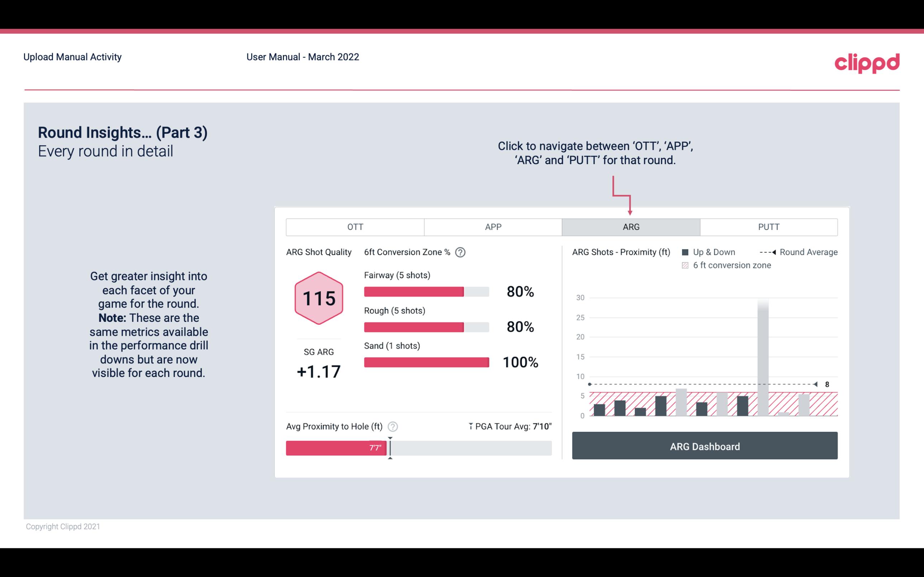Toggle the Up & Down checkbox in legend
The width and height of the screenshot is (924, 577).
click(x=687, y=251)
